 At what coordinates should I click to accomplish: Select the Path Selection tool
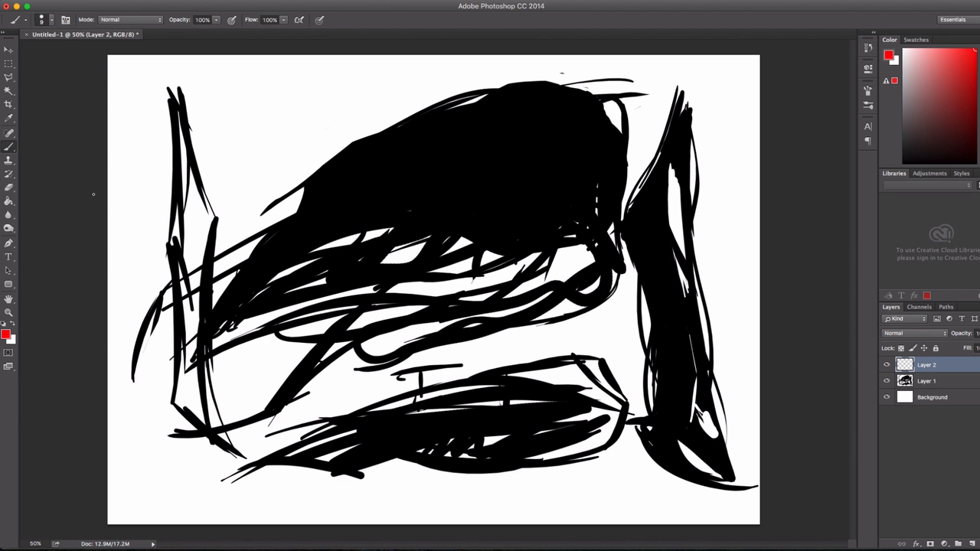pyautogui.click(x=8, y=271)
